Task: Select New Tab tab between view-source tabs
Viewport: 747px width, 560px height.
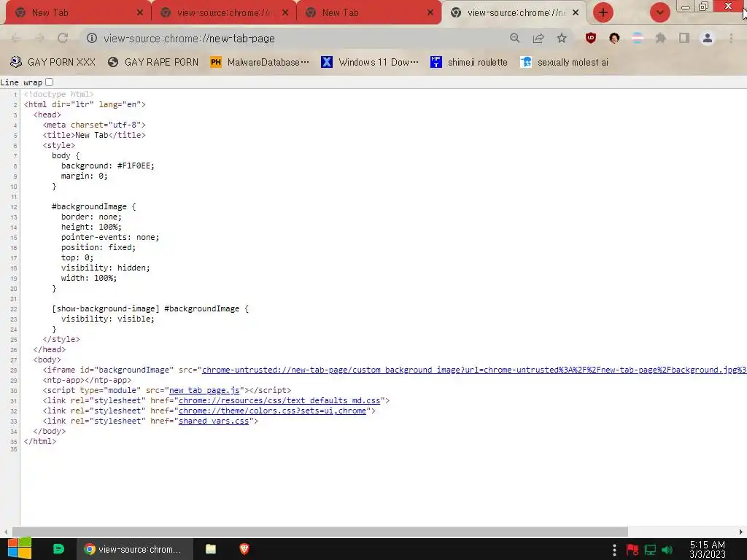Action: pyautogui.click(x=367, y=13)
